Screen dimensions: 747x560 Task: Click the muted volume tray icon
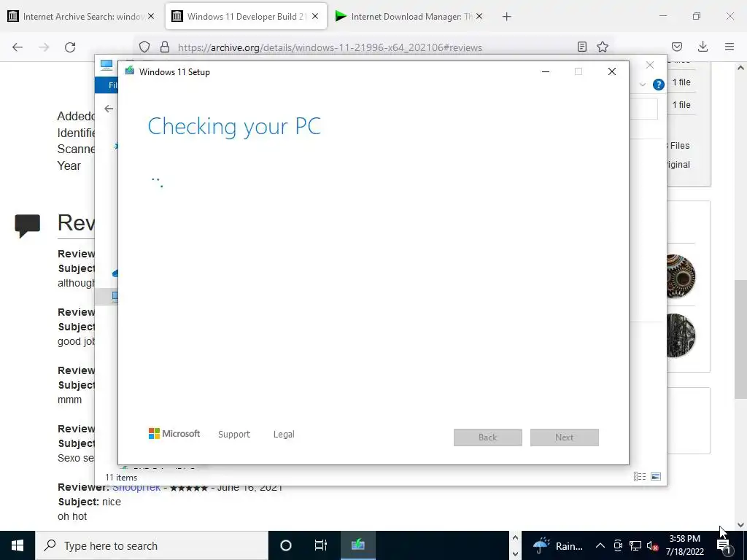652,545
